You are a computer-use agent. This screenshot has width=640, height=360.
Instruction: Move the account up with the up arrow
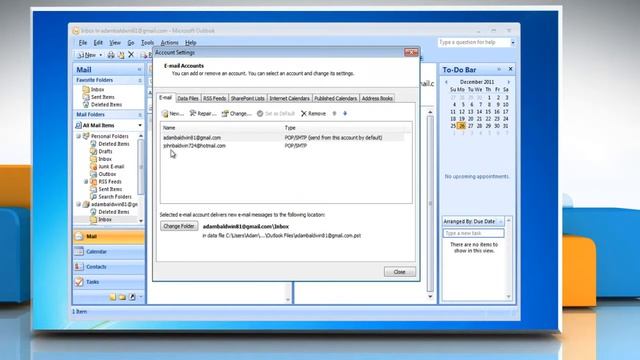334,113
